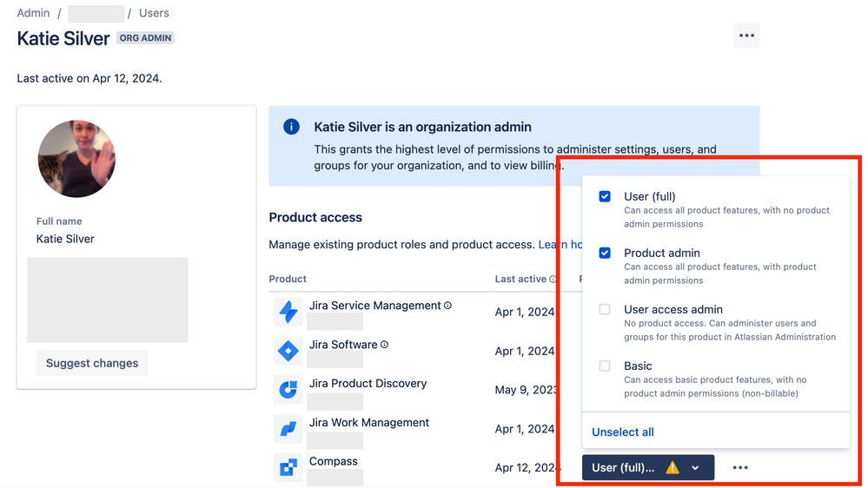Collapse the User (full) role dropdown chevron
The width and height of the screenshot is (868, 488).
click(x=695, y=467)
